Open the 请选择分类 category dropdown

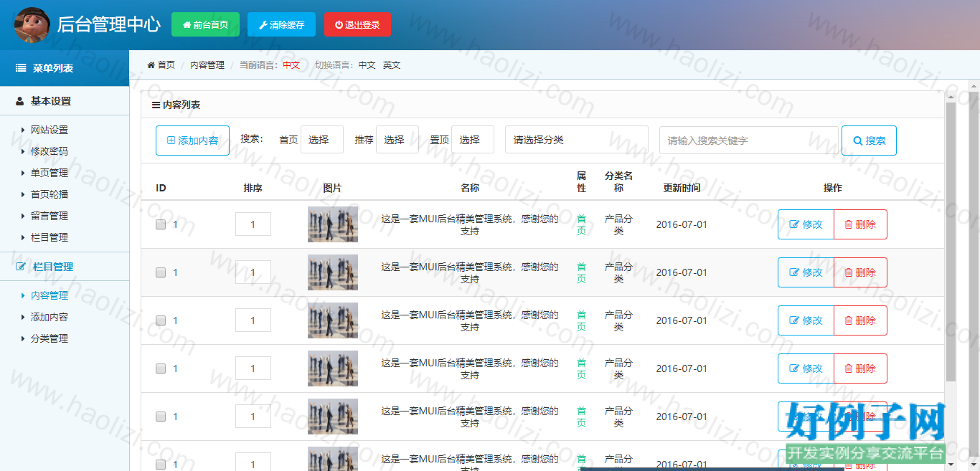(x=577, y=140)
